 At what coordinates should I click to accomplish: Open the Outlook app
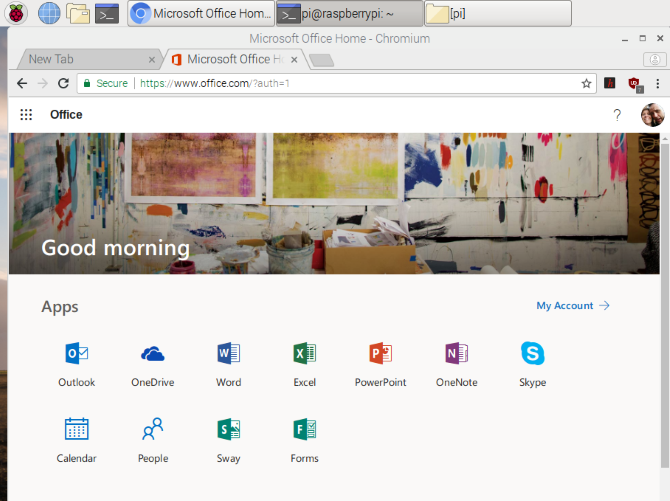coord(76,354)
